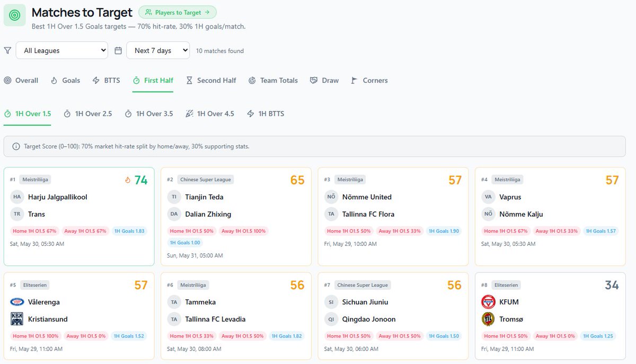The width and height of the screenshot is (636, 364).
Task: Click the Chinese Super League badge on card #7
Action: (x=362, y=285)
